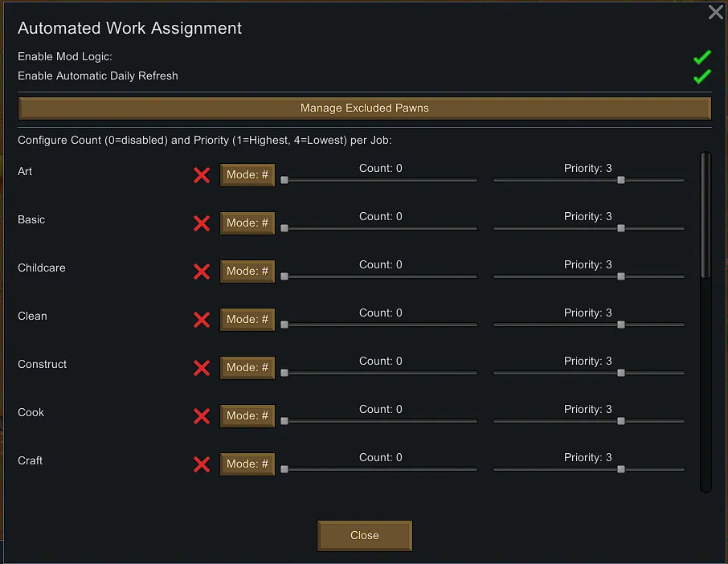Enable Construct job via red X
Screen dimensions: 728x564
coord(202,368)
